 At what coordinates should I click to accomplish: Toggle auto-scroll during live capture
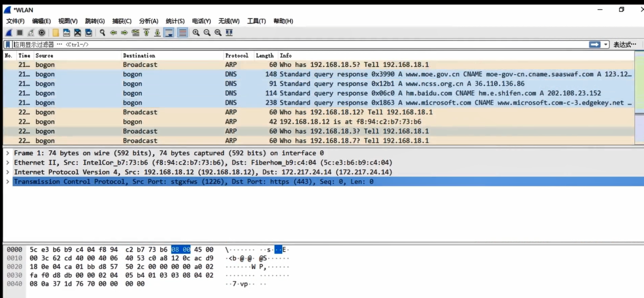click(169, 33)
